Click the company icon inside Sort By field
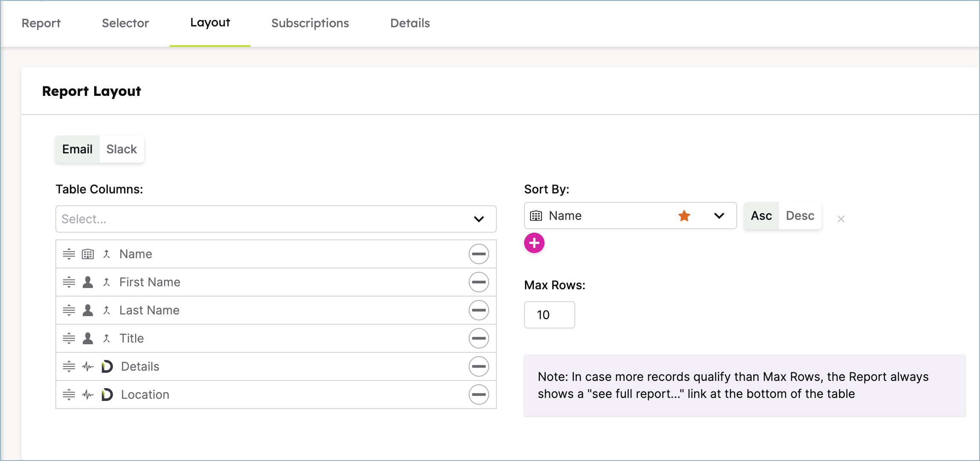 (536, 216)
